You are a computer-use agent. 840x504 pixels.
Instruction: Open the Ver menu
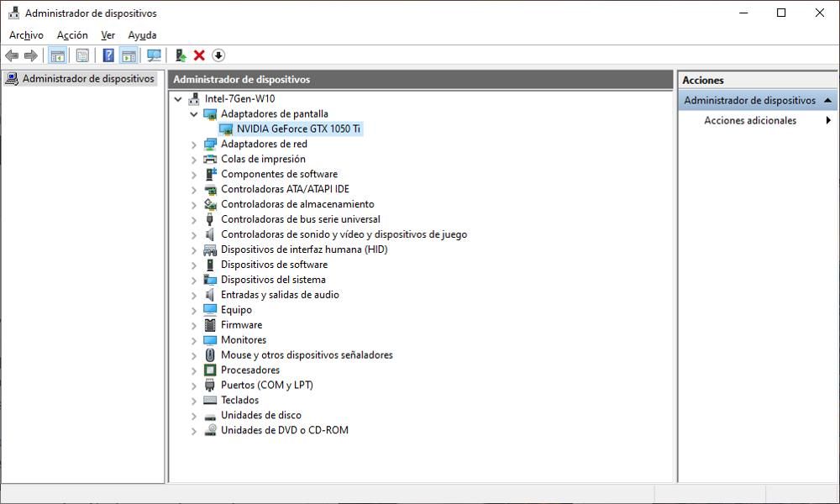[108, 35]
